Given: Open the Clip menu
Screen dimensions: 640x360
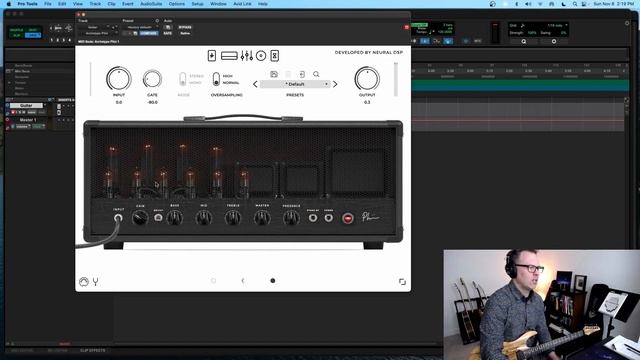Looking at the screenshot, I should pyautogui.click(x=111, y=4).
